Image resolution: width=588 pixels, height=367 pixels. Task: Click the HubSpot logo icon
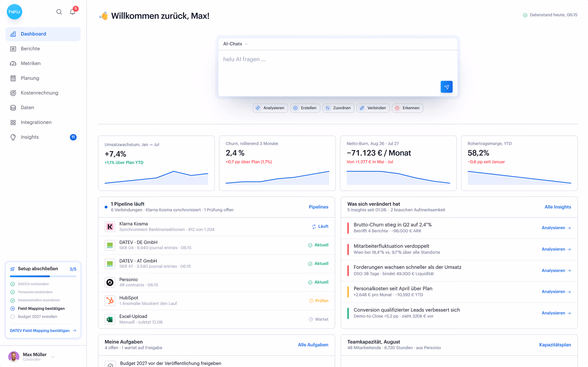pos(110,301)
